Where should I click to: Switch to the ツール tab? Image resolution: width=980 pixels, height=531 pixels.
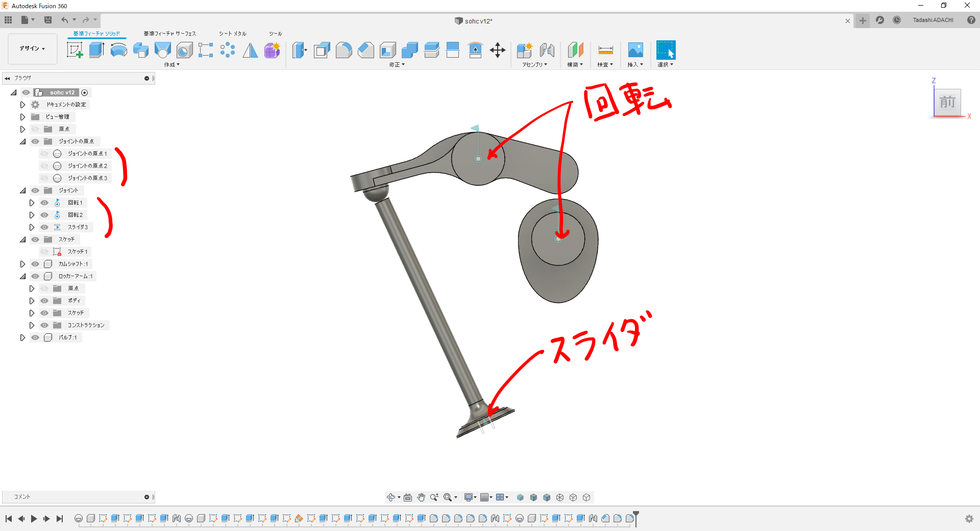pos(276,34)
